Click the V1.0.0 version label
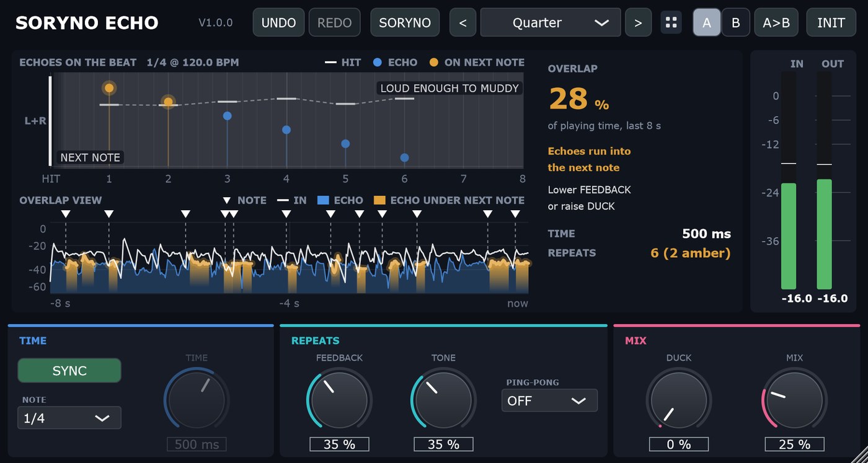868x463 pixels. coord(216,23)
